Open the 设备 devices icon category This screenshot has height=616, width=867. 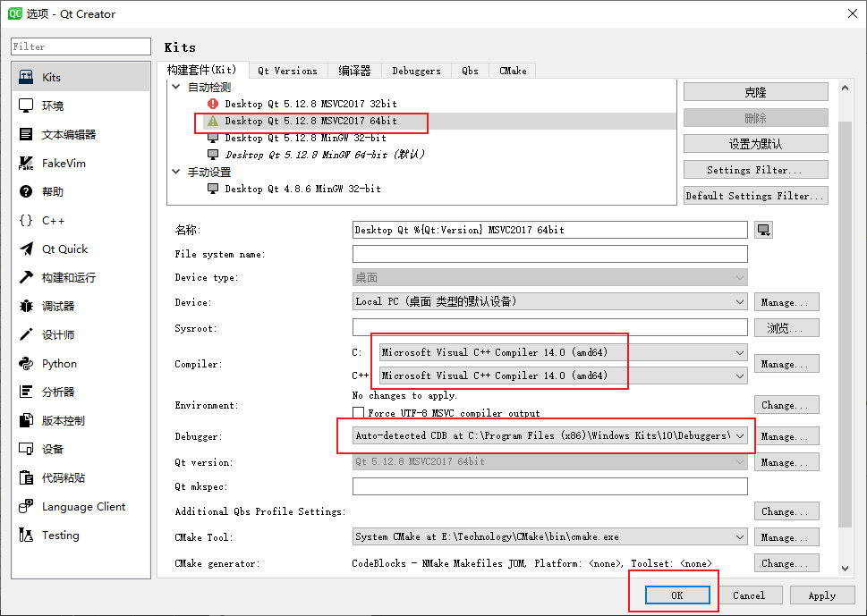[x=25, y=449]
